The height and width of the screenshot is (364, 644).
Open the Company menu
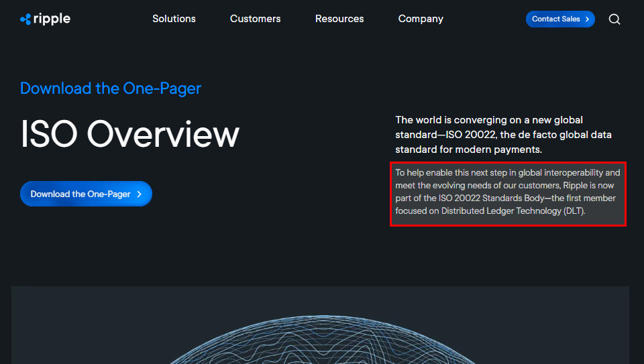421,19
